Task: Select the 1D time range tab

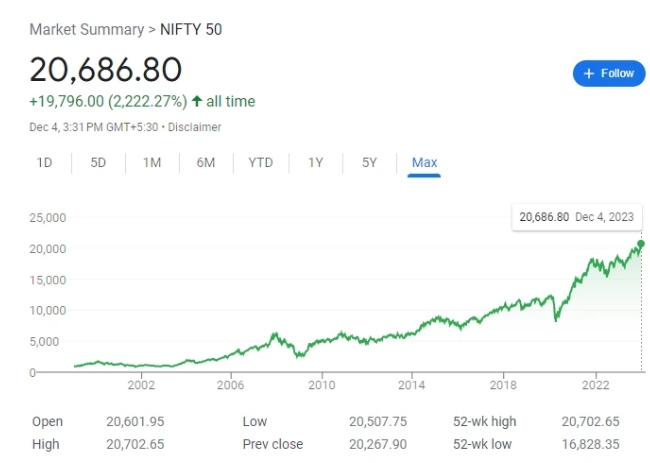Action: click(x=45, y=163)
